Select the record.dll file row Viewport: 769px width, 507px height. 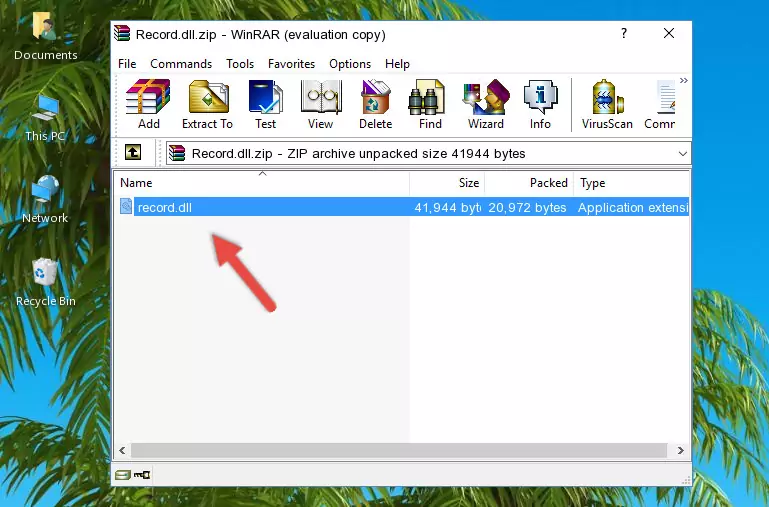click(x=402, y=207)
